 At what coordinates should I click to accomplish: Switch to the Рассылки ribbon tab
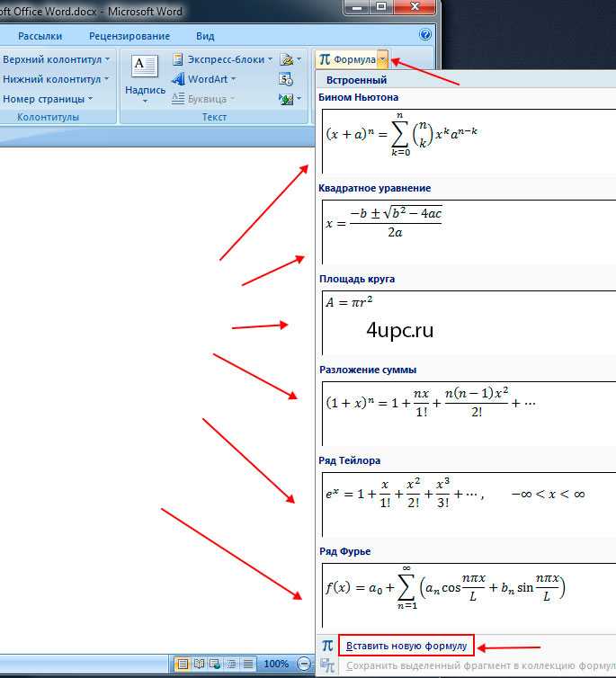point(40,36)
